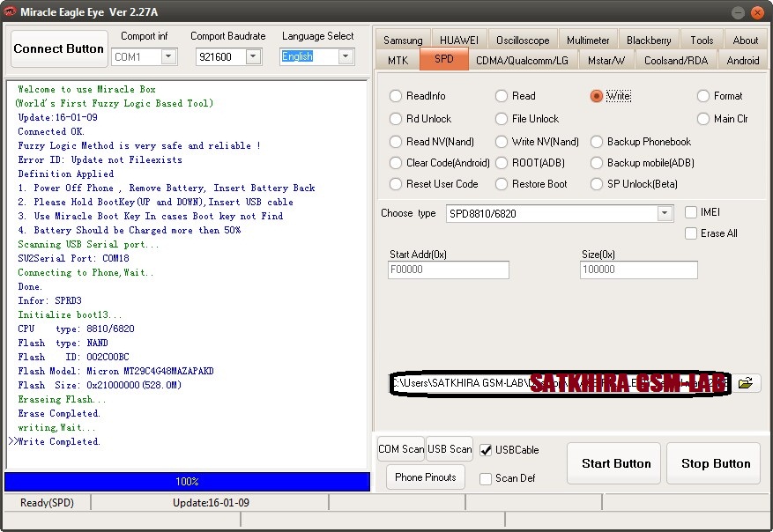Switch to the Samsung tab
The height and width of the screenshot is (532, 773).
(403, 40)
